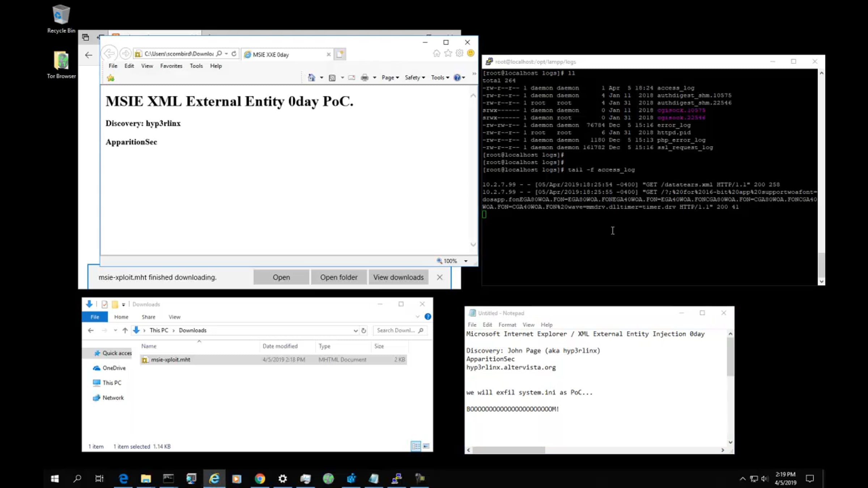Screen dimensions: 868x488
Task: Open the IE File menu
Action: click(x=113, y=66)
